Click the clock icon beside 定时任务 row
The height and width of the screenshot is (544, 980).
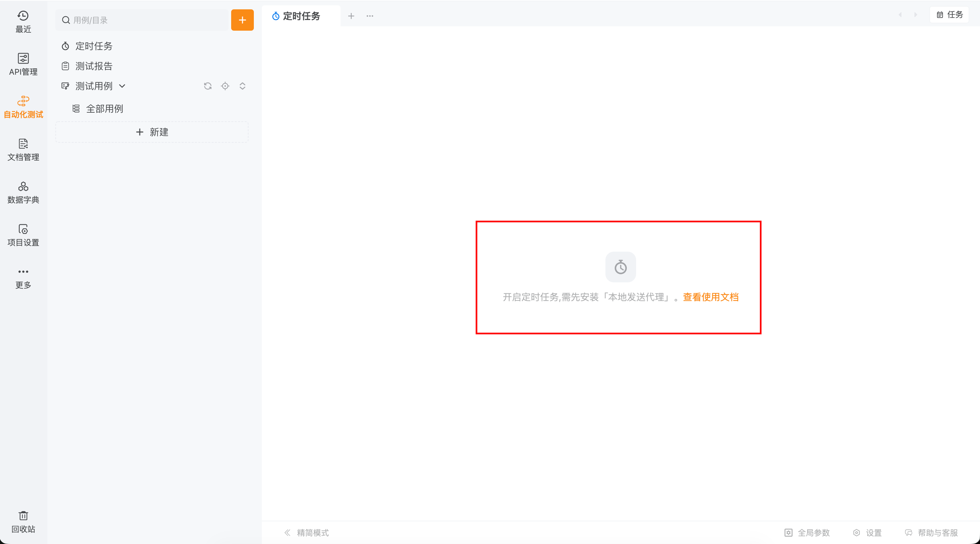(65, 46)
